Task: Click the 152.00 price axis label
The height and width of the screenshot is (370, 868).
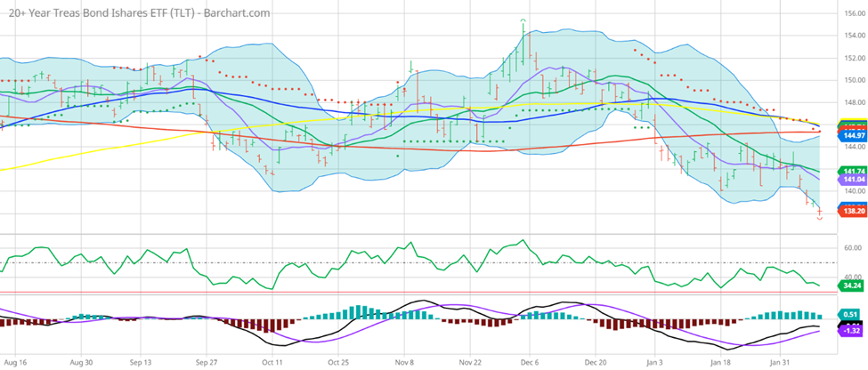Action: (853, 58)
